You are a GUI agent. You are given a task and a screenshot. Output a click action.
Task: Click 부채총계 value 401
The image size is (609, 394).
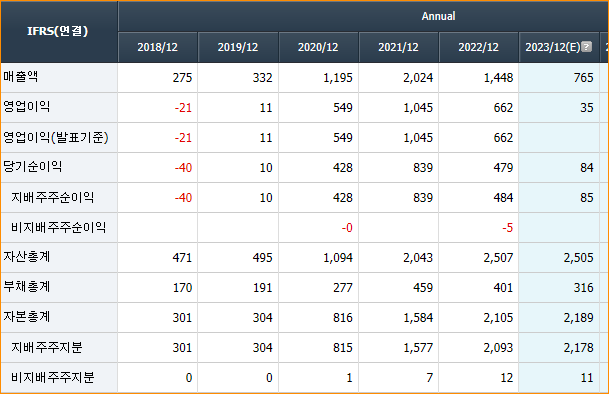(x=503, y=288)
